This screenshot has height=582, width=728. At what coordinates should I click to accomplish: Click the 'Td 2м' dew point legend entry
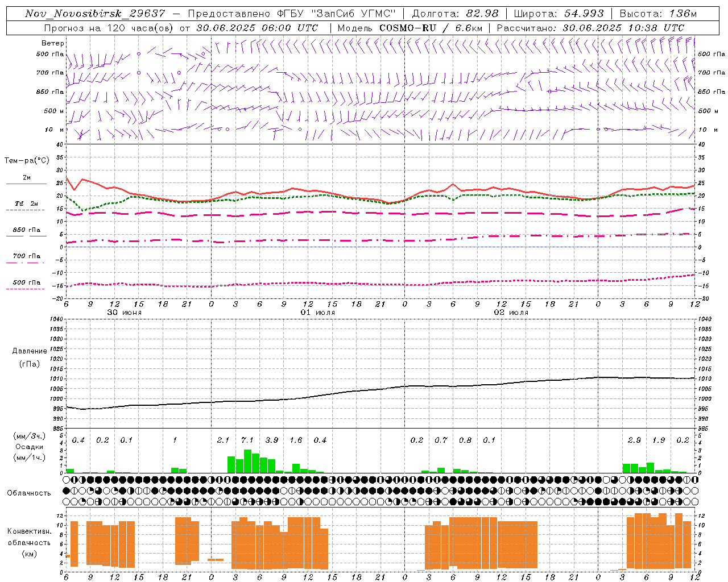point(26,203)
